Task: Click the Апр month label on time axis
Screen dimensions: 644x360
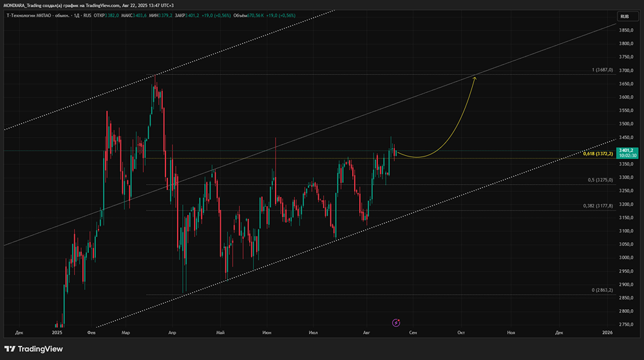Action: click(172, 332)
